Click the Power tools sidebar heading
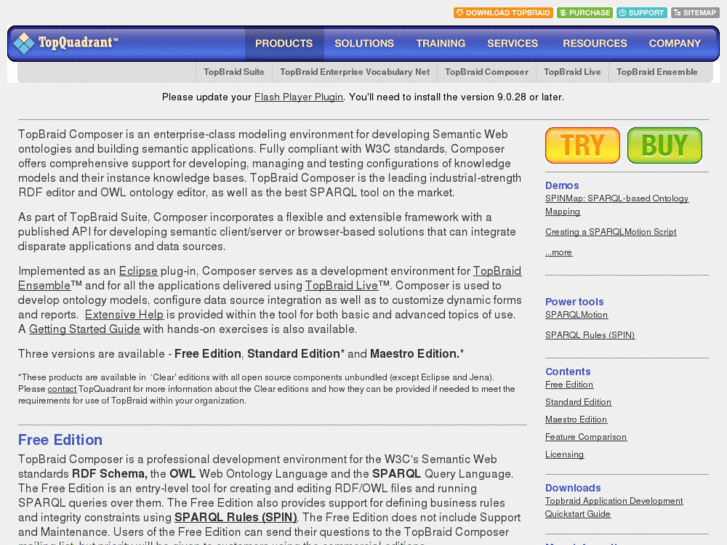727x545 pixels. coord(574,302)
